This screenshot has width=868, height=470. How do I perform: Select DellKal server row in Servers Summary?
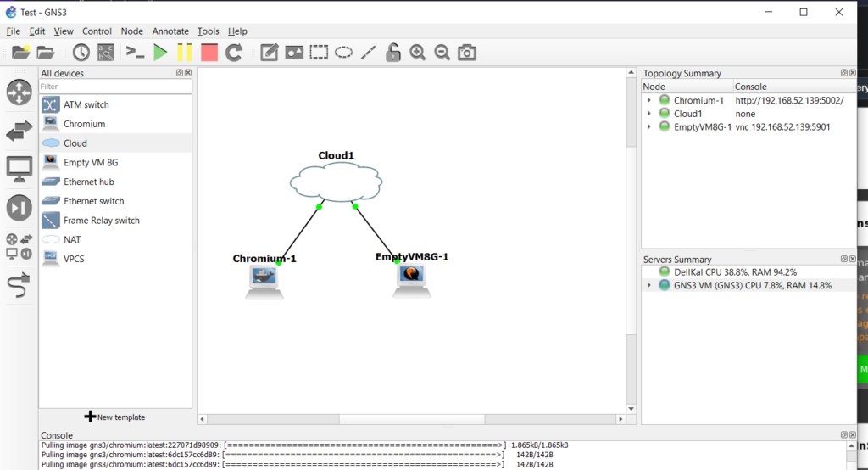pos(749,272)
